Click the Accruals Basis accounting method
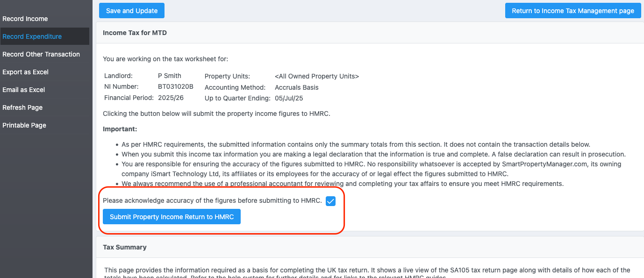The height and width of the screenshot is (278, 644). pos(296,87)
